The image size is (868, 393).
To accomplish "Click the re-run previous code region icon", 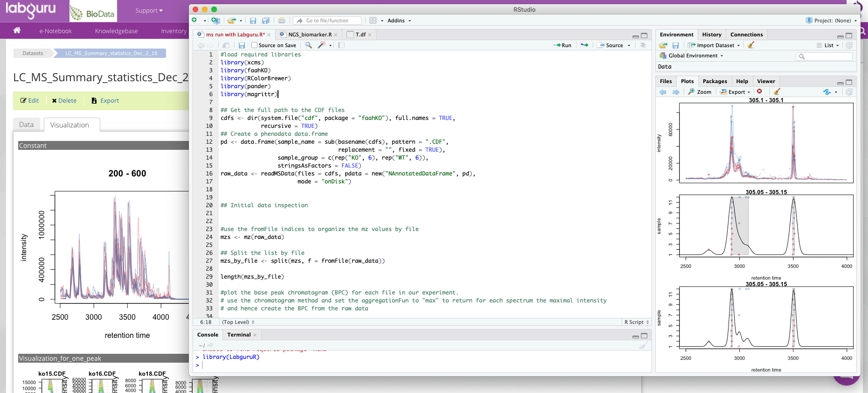I will [584, 45].
